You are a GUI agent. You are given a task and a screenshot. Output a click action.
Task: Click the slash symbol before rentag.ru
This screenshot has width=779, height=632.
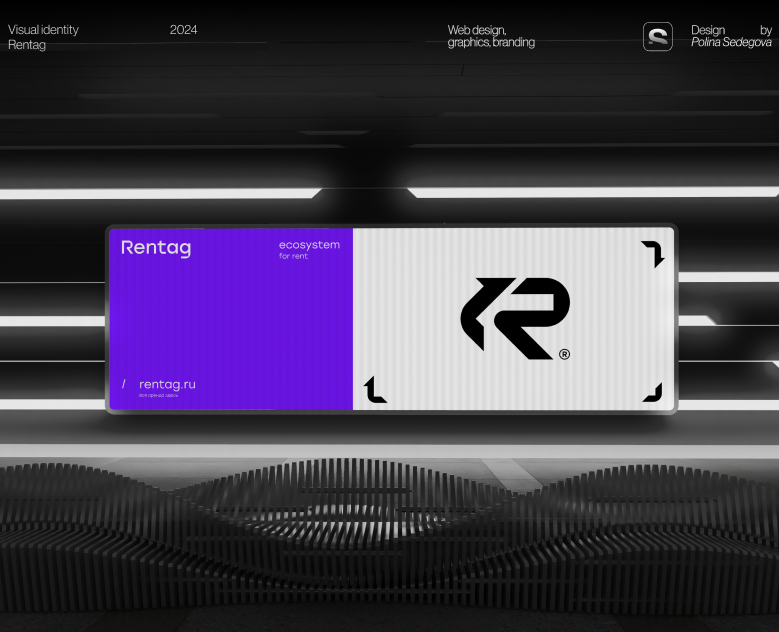pyautogui.click(x=124, y=384)
